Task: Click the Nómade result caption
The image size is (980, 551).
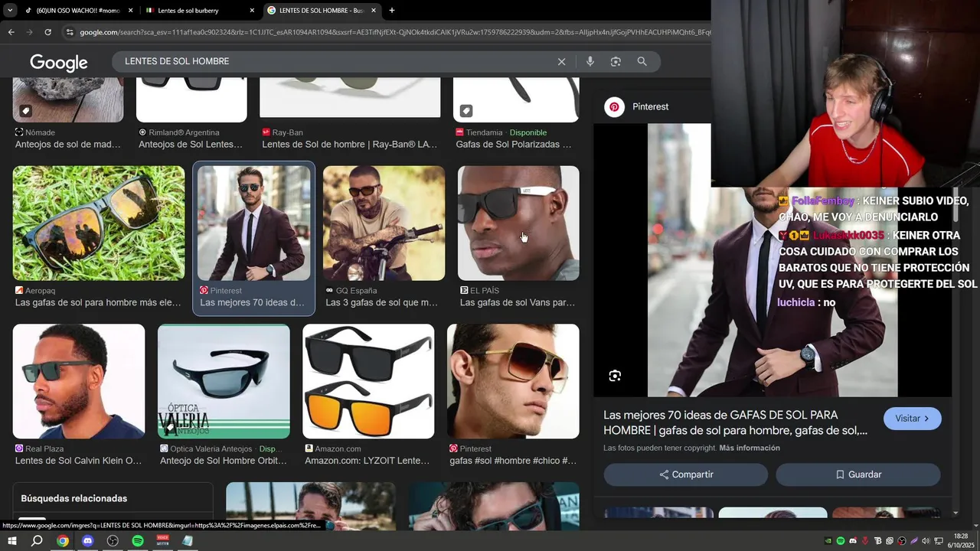Action: pyautogui.click(x=68, y=144)
